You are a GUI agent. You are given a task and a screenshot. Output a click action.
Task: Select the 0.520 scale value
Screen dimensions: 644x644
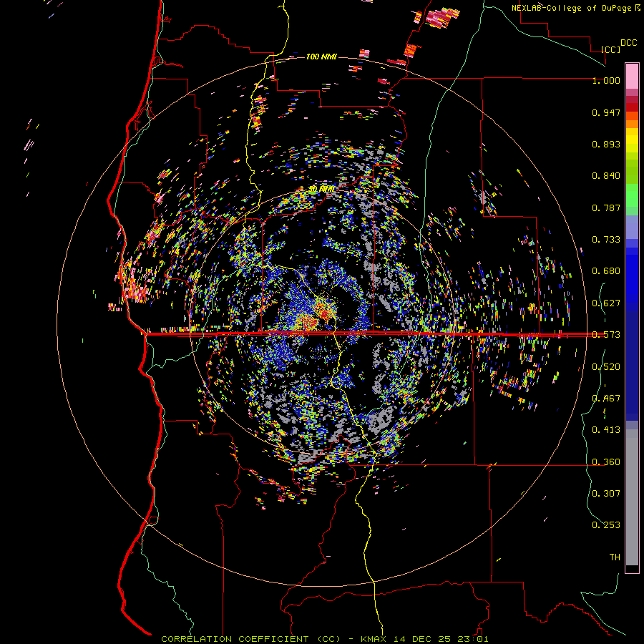pos(606,367)
